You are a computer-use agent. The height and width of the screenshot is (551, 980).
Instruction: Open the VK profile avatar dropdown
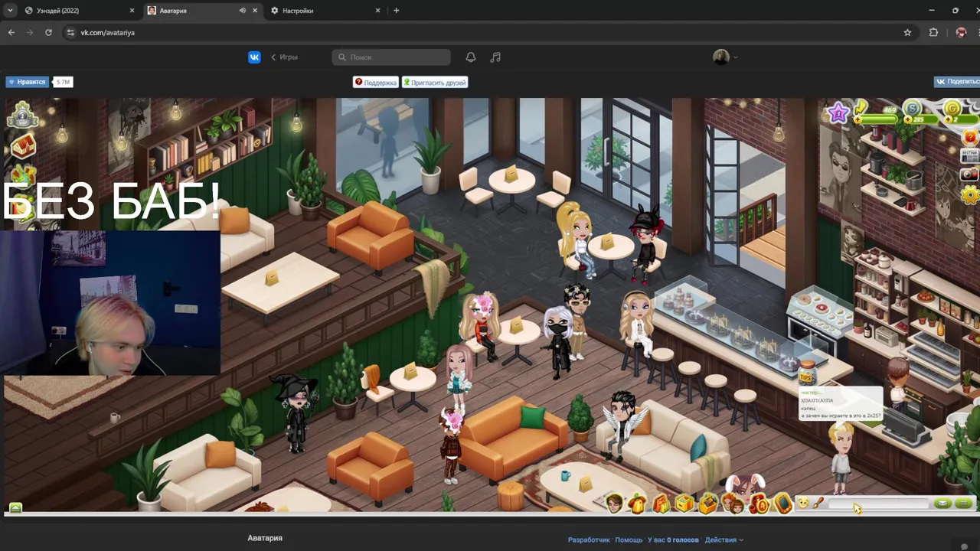(x=725, y=57)
